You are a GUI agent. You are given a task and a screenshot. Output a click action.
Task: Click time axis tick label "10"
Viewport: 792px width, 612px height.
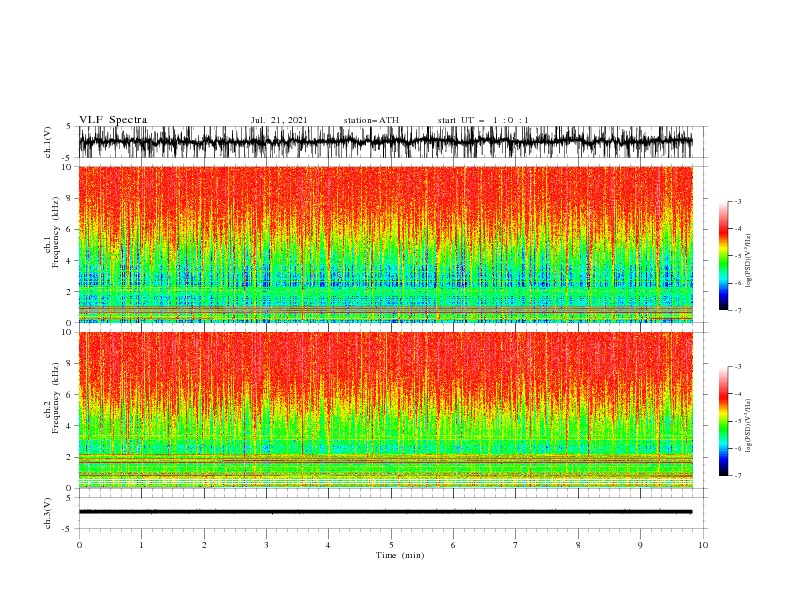coord(703,545)
